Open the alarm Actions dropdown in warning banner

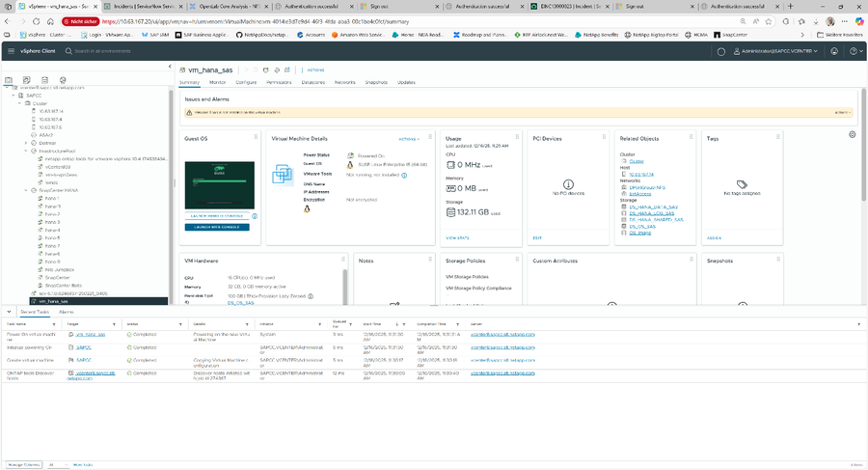pyautogui.click(x=841, y=113)
